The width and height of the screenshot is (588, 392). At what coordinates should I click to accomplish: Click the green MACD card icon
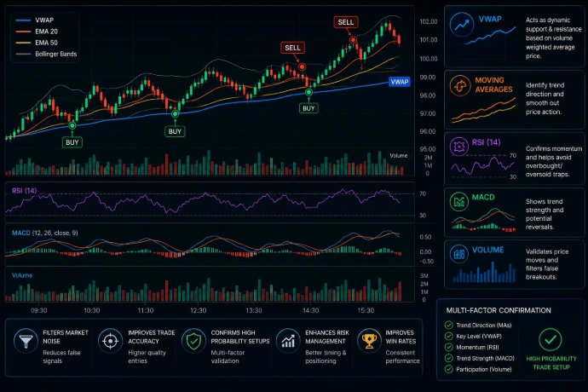459,201
